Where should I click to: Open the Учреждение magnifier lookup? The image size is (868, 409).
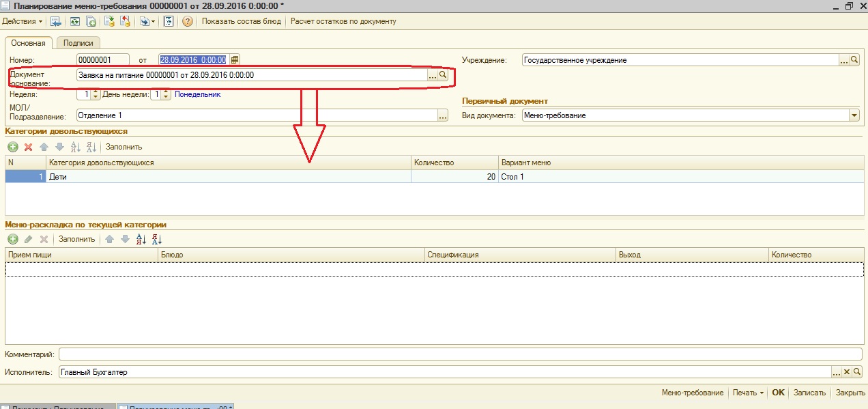click(855, 60)
